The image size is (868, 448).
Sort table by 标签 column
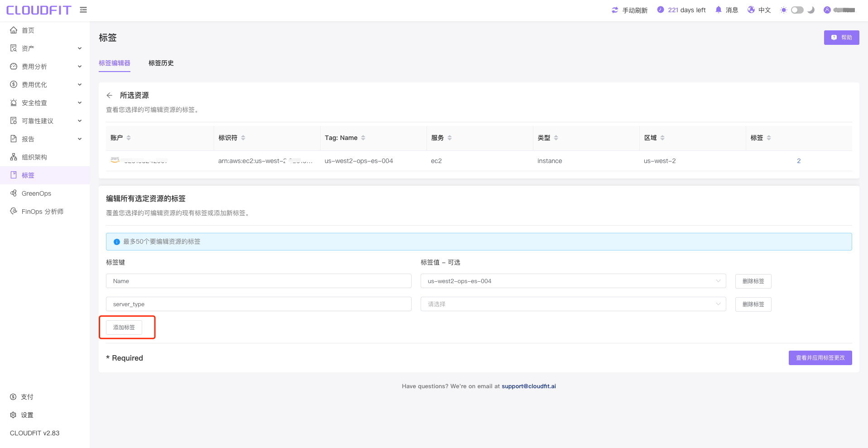[769, 138]
